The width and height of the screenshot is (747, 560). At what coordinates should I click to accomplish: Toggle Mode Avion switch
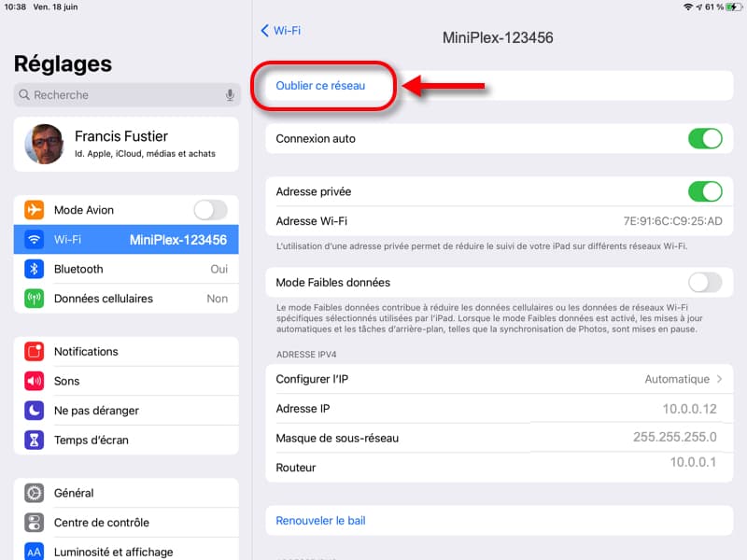210,210
